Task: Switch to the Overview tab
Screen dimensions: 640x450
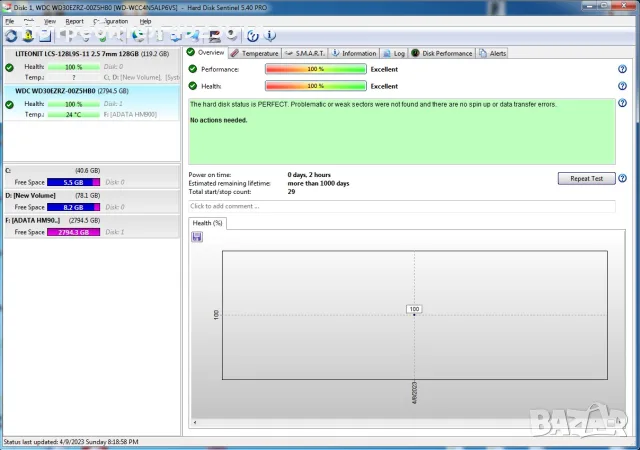Action: [x=205, y=52]
